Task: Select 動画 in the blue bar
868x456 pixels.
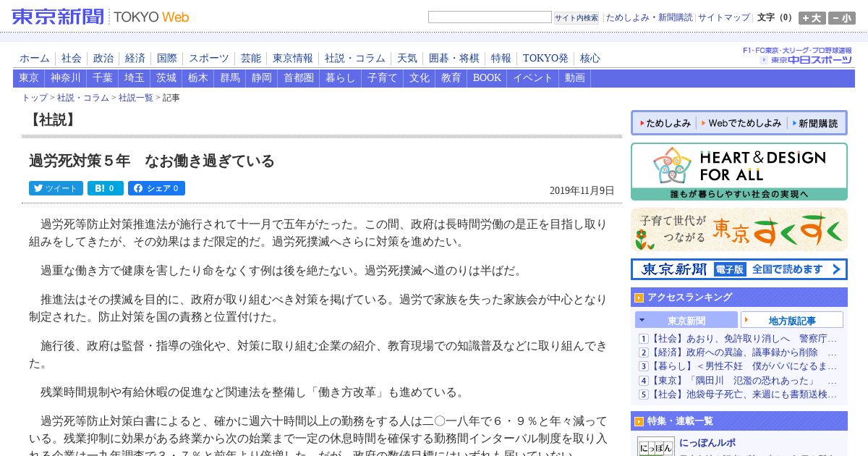Action: pos(575,78)
